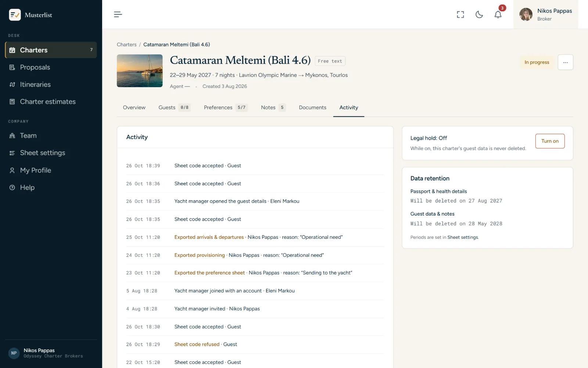Click the "26 Oct 18:39" timestamp
Viewport: 588px width, 368px height.
(143, 166)
